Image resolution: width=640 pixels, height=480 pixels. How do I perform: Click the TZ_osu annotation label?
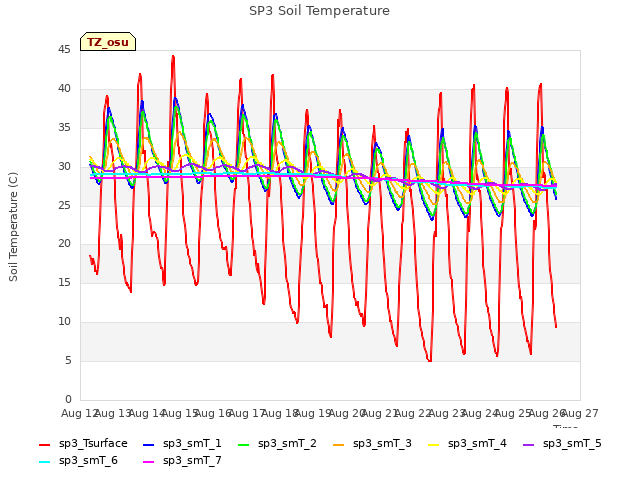click(108, 42)
